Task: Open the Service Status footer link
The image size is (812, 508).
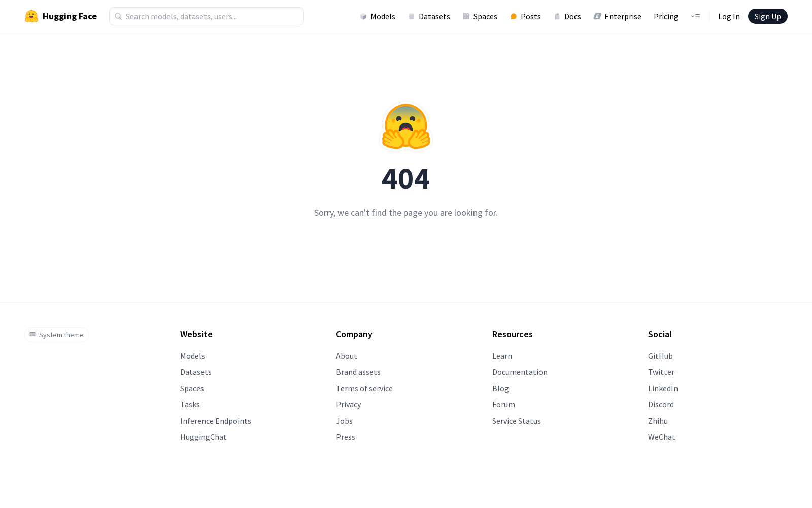Action: [517, 421]
